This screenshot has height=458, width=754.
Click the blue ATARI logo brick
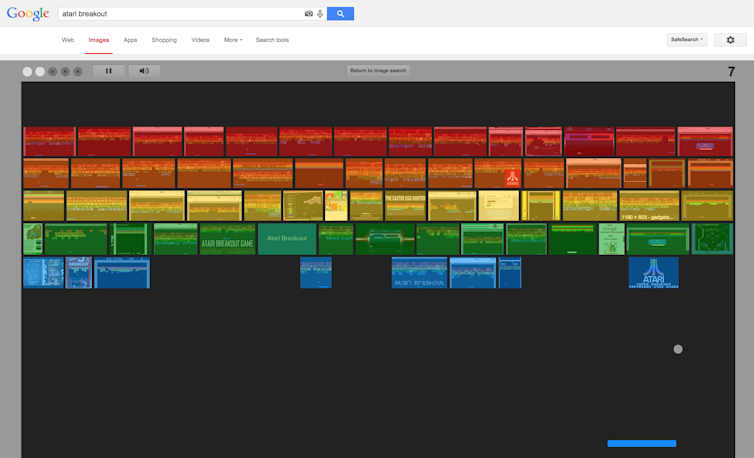coord(653,273)
